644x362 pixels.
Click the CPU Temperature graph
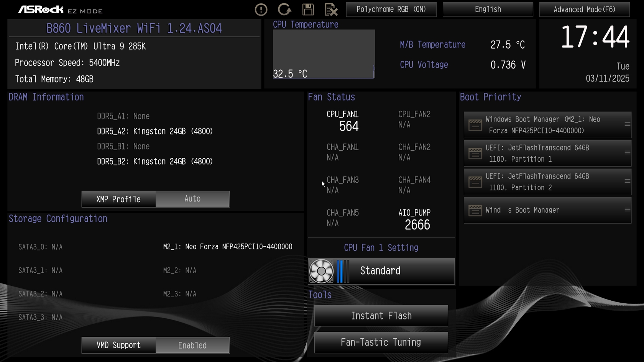tap(324, 54)
